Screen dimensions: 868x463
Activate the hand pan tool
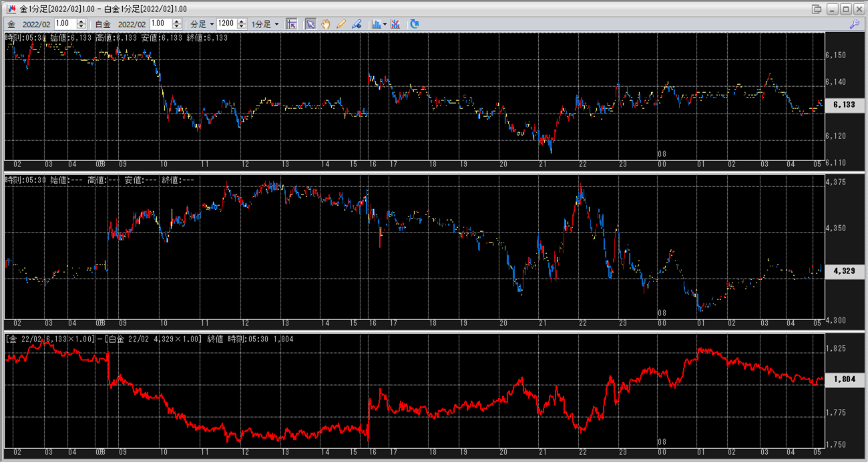point(326,23)
